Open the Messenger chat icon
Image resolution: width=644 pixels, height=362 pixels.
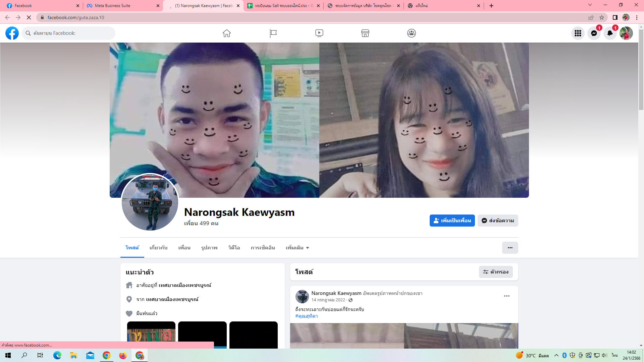click(x=594, y=33)
